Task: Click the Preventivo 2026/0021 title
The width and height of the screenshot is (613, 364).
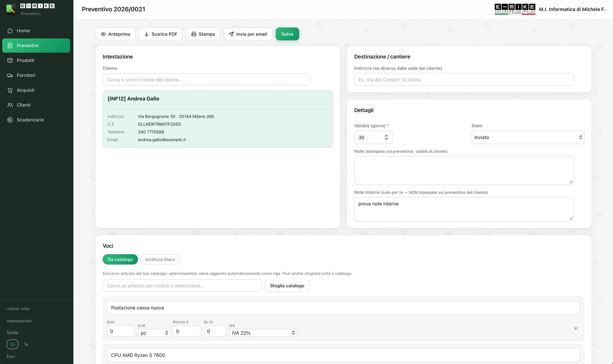Action: [x=113, y=9]
